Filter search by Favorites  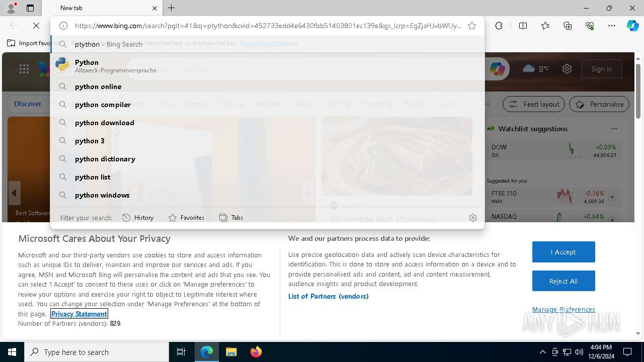coord(186,218)
